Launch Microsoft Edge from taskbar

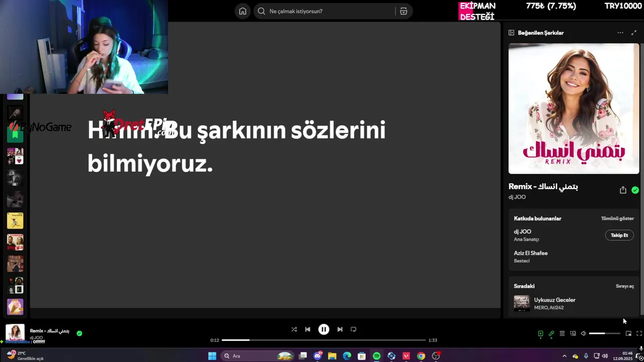pyautogui.click(x=347, y=356)
